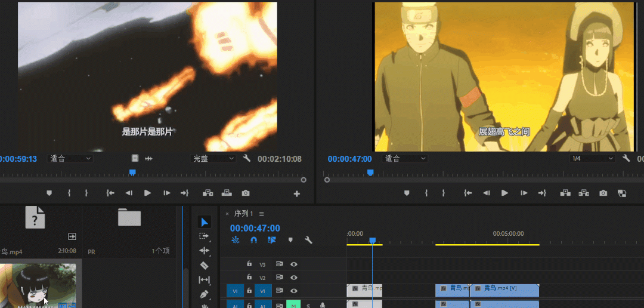Viewport: 644px width, 308px height.
Task: Select the PR bin folder in project
Action: [x=129, y=217]
